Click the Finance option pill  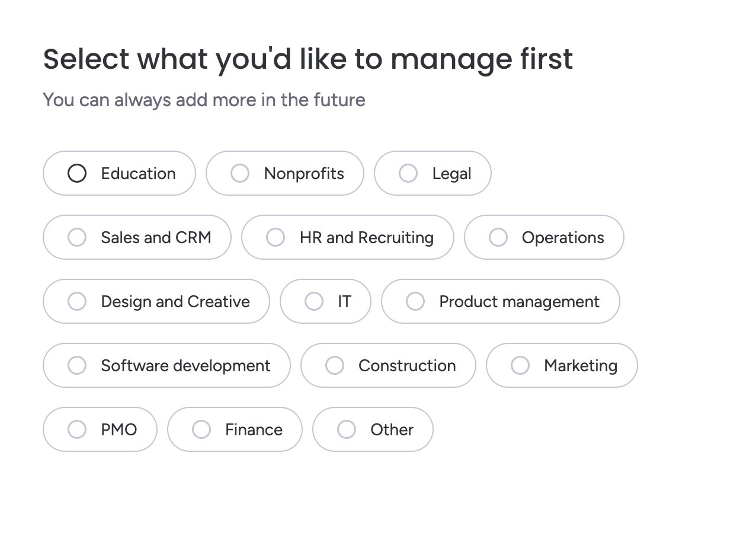click(x=235, y=429)
